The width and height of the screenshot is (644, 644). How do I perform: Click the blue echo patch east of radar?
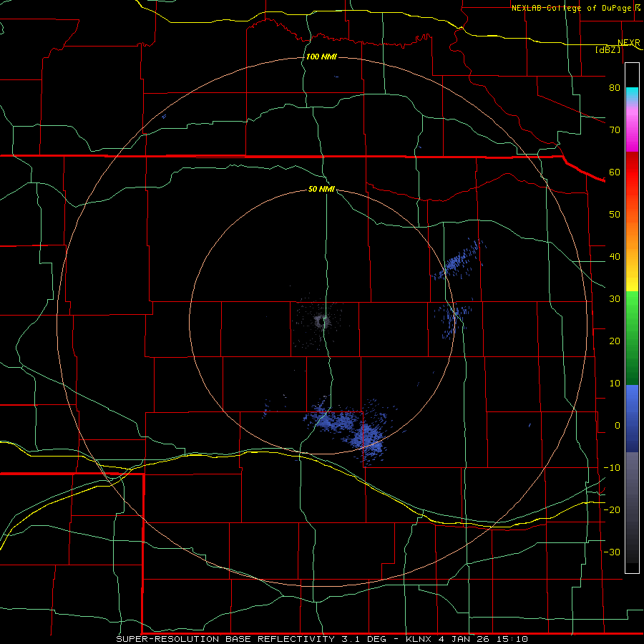coord(453,320)
